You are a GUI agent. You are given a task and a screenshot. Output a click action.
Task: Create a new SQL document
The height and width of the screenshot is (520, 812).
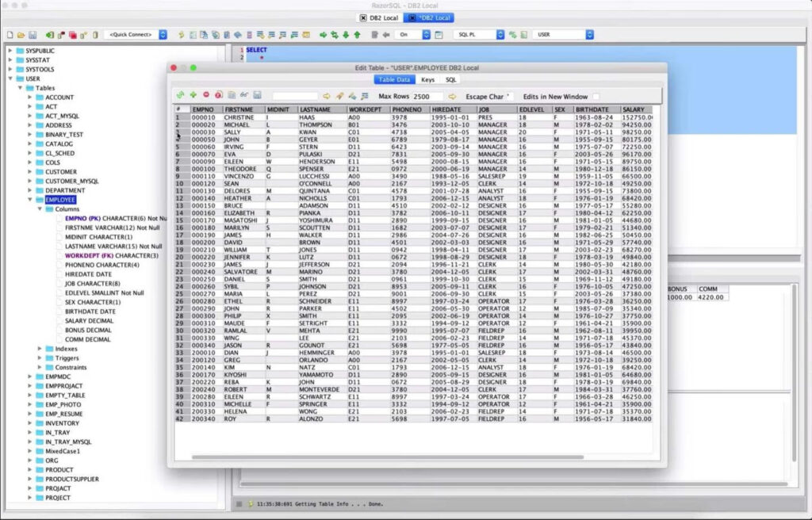[x=10, y=35]
